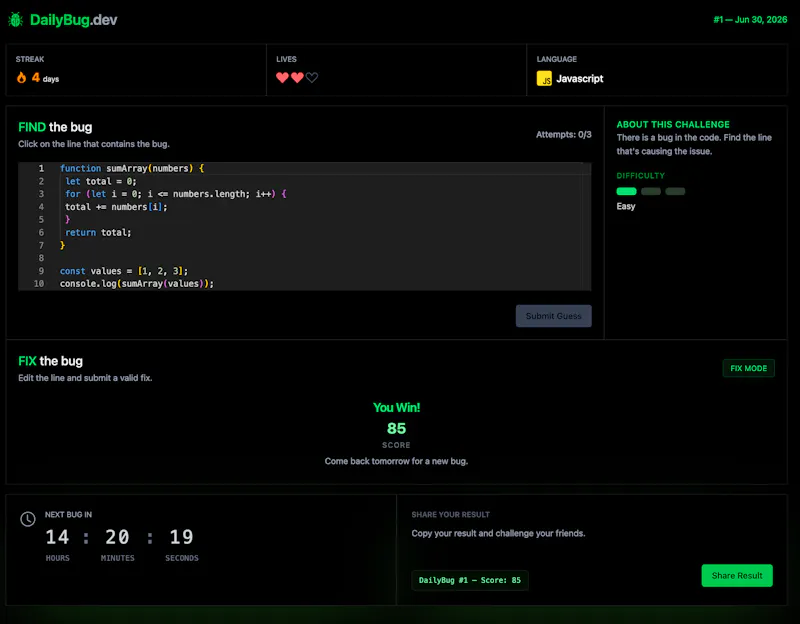Select code line 7 with the yellow closing brace
This screenshot has width=800, height=624.
pyautogui.click(x=305, y=245)
